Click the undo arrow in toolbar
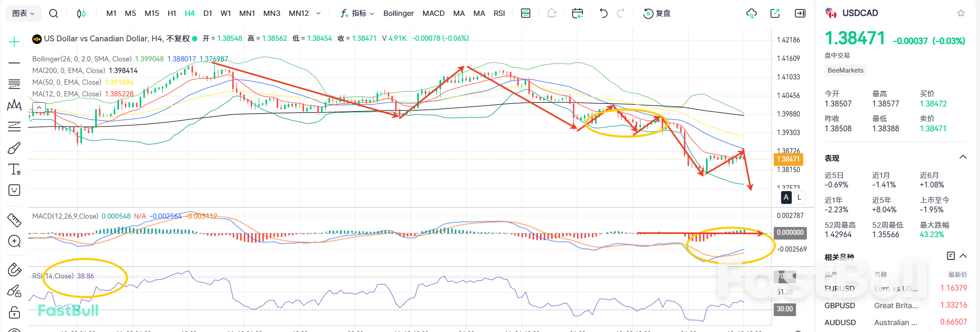This screenshot has height=332, width=980. click(603, 13)
